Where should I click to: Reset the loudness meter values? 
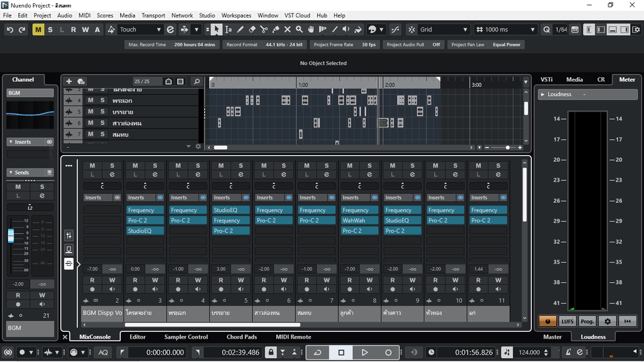pos(627,321)
